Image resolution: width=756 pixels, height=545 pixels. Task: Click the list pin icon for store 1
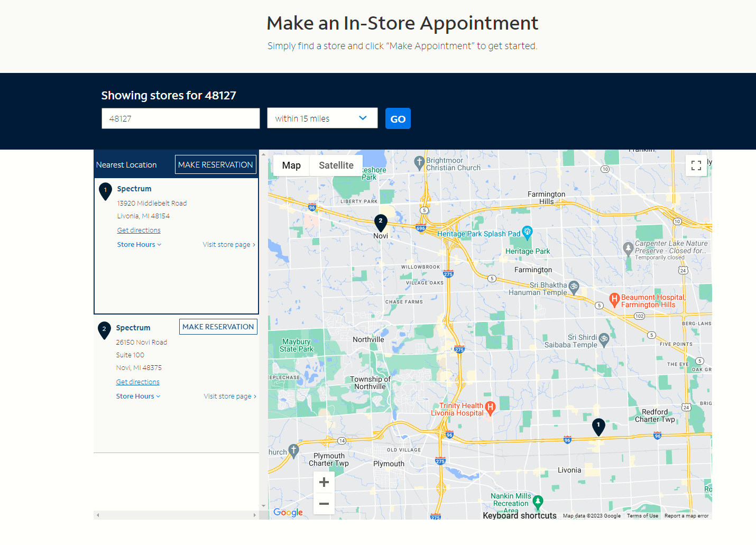(105, 191)
